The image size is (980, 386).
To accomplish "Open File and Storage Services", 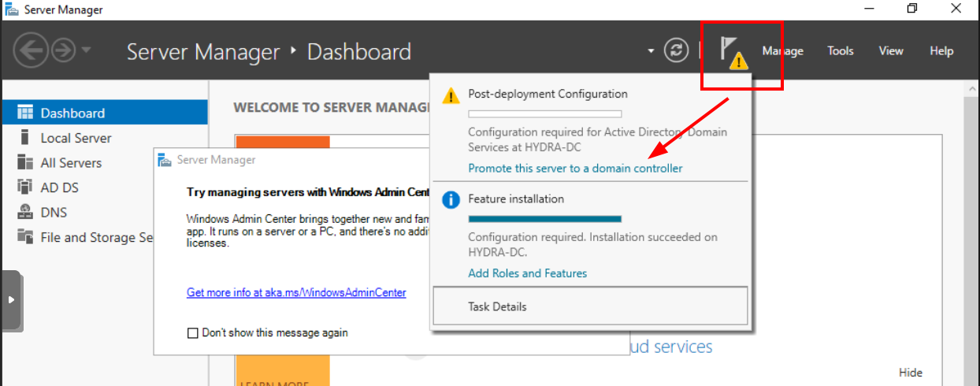I will [95, 237].
